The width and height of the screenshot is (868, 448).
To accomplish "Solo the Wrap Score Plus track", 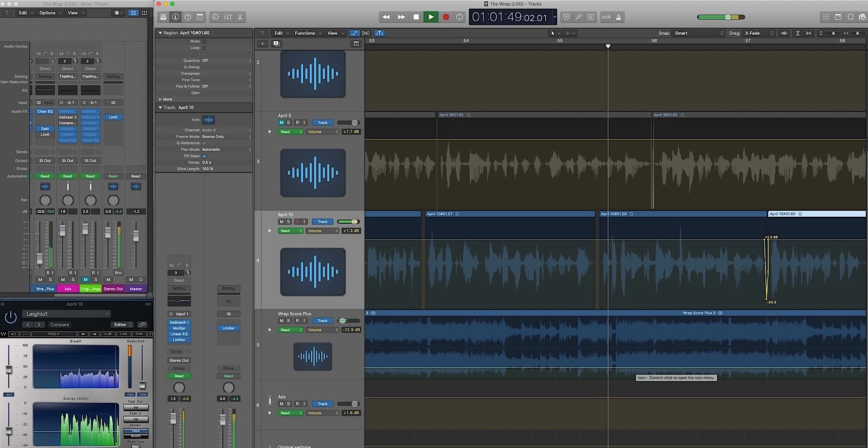I will tap(289, 321).
